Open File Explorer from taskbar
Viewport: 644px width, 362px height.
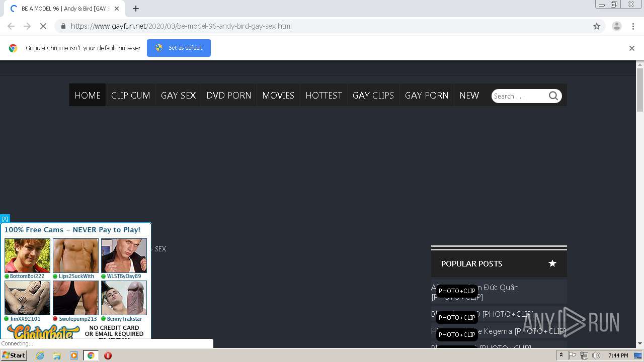pyautogui.click(x=57, y=355)
